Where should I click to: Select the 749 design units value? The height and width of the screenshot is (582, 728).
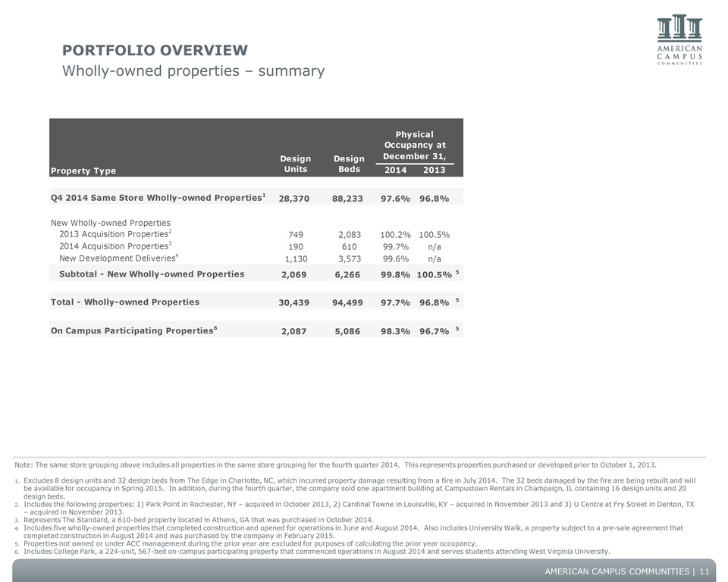click(x=296, y=235)
